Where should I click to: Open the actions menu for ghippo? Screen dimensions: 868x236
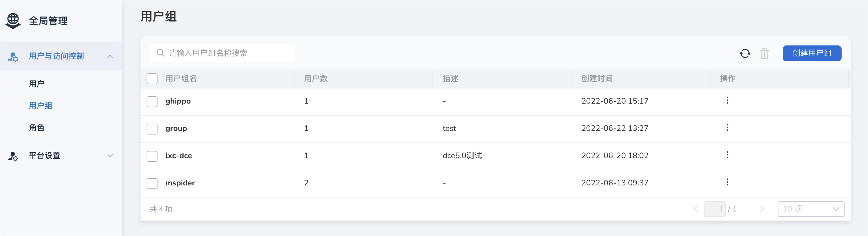point(727,101)
